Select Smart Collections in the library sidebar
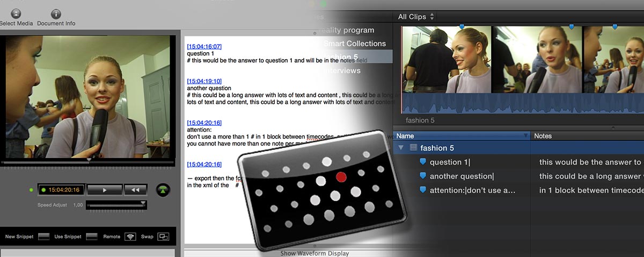 point(355,43)
